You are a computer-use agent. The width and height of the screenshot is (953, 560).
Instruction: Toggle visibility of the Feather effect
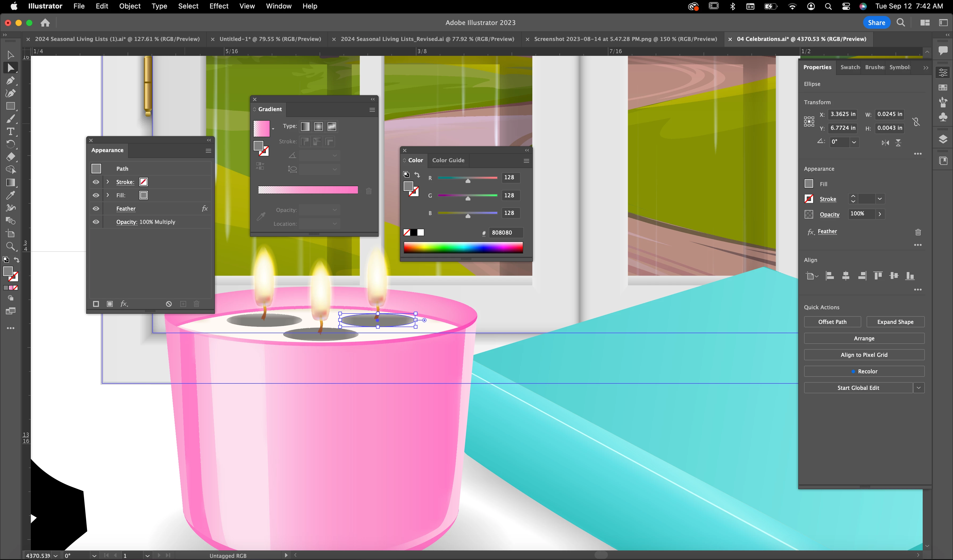click(96, 209)
